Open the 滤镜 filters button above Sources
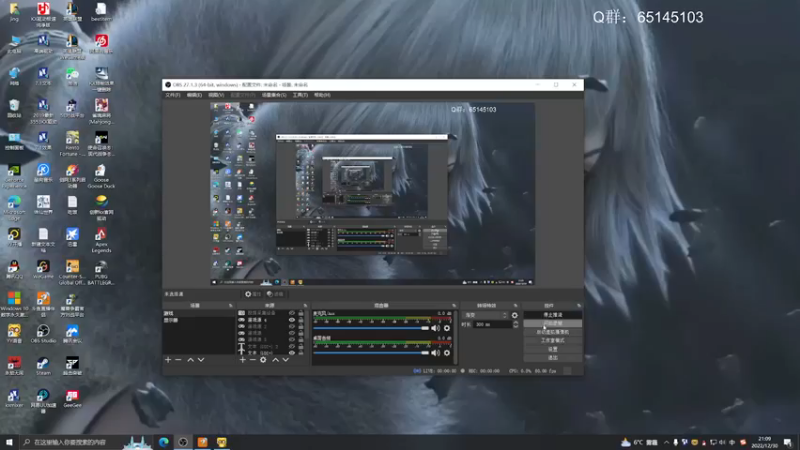 tap(275, 294)
